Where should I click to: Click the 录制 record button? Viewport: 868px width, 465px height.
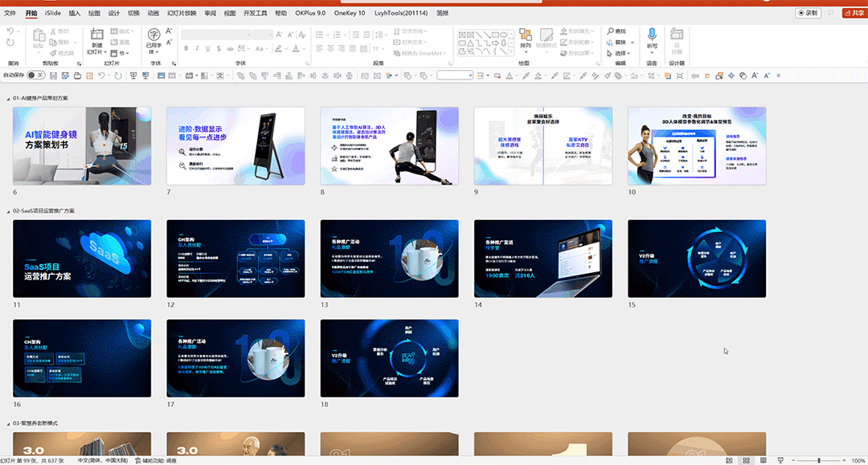click(x=808, y=13)
